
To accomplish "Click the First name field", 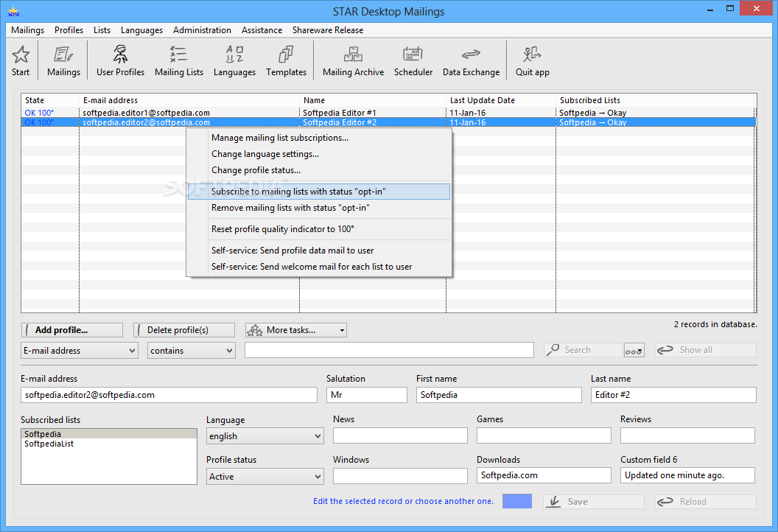I will 499,395.
